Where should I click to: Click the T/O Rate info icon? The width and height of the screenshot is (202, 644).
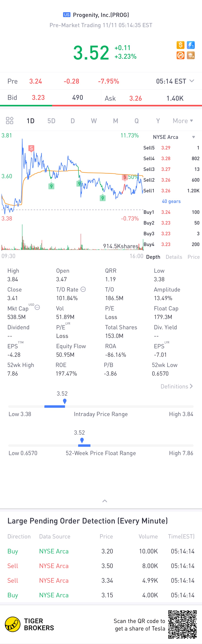[83, 289]
